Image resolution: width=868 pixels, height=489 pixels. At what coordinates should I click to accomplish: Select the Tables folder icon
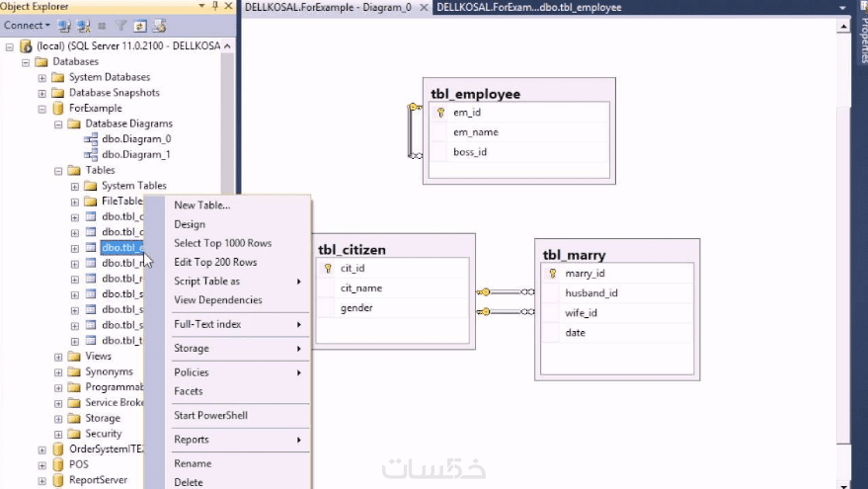(x=74, y=170)
